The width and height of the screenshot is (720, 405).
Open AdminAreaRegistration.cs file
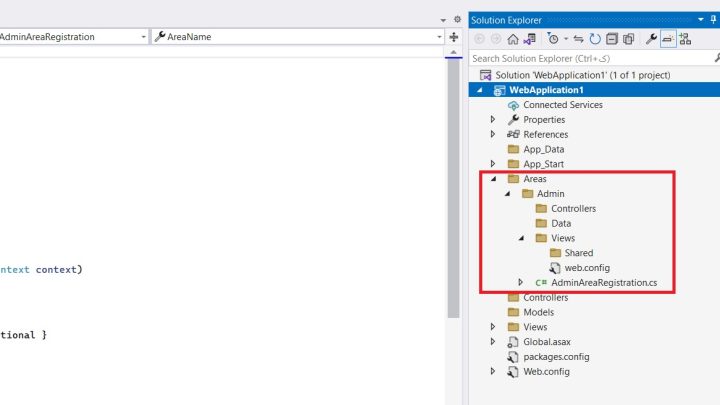[604, 283]
